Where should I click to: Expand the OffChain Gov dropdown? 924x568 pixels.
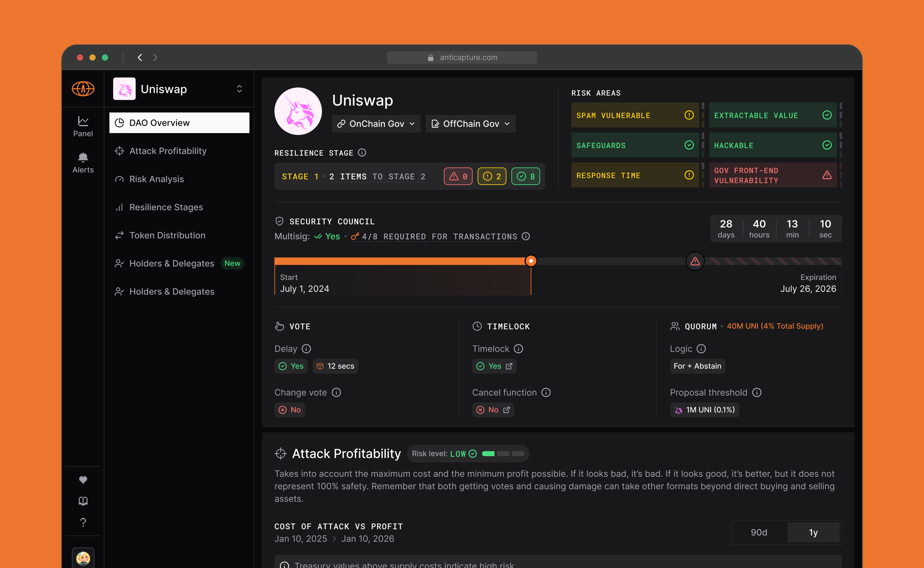coord(471,124)
